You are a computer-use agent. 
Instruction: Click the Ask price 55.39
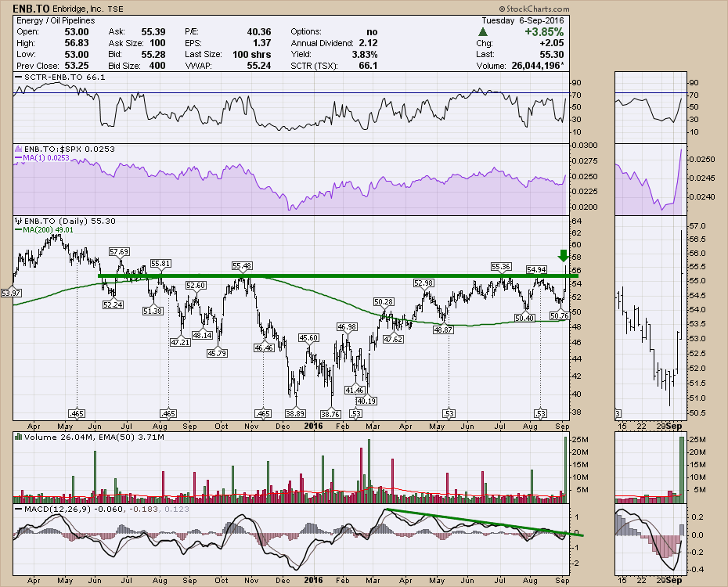[x=153, y=32]
